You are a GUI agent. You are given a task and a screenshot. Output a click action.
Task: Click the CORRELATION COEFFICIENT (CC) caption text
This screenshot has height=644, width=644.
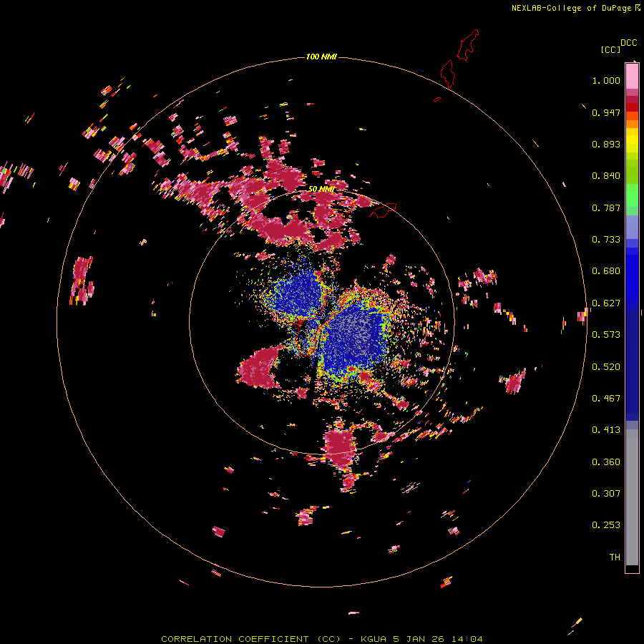click(250, 639)
